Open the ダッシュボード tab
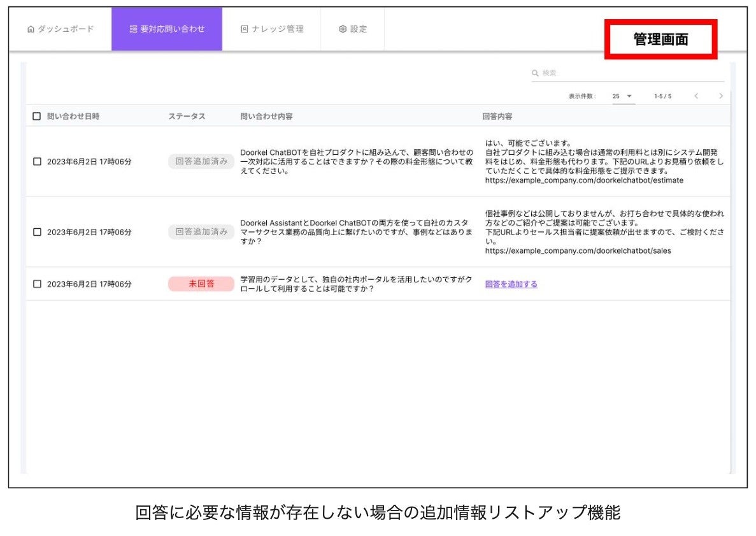This screenshot has height=536, width=756. (61, 29)
